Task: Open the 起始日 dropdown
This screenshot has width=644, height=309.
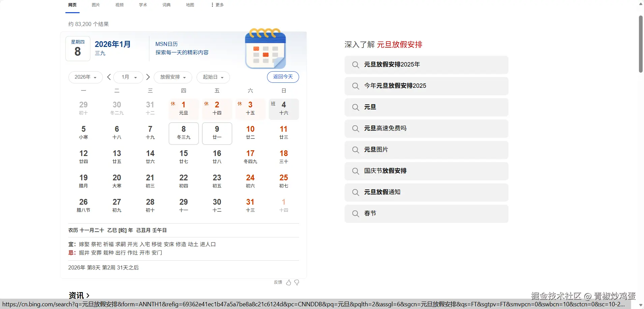Action: (x=213, y=77)
